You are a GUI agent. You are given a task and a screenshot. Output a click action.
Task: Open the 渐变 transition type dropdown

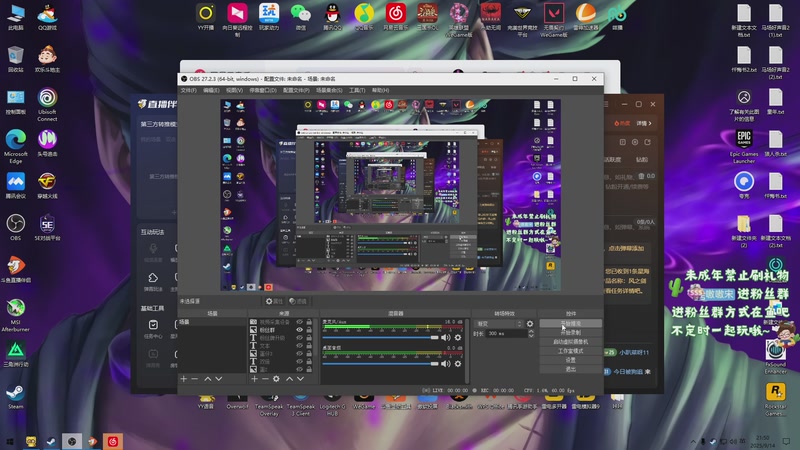[x=498, y=324]
